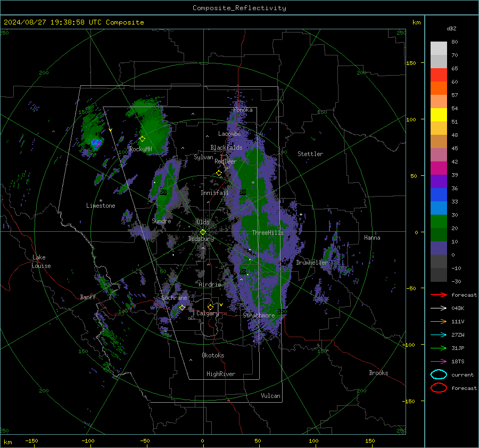Image resolution: width=479 pixels, height=448 pixels.
Task: Click the dBZ scale heading
Action: (x=451, y=28)
